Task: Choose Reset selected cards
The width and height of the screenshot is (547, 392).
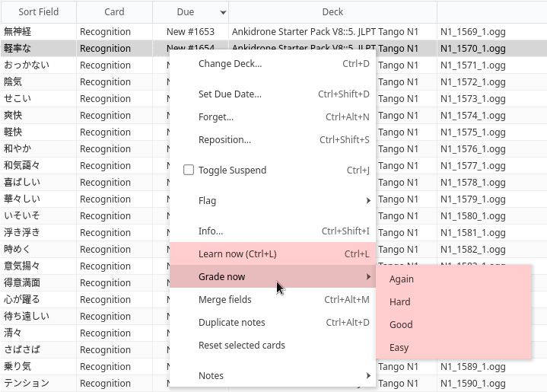Action: pyautogui.click(x=242, y=346)
